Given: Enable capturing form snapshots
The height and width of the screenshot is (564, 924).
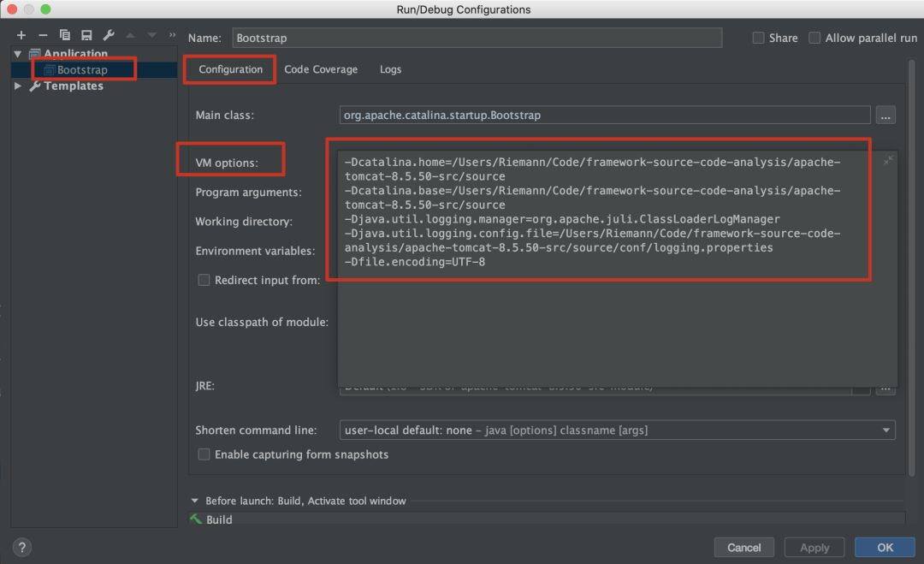Looking at the screenshot, I should (204, 454).
